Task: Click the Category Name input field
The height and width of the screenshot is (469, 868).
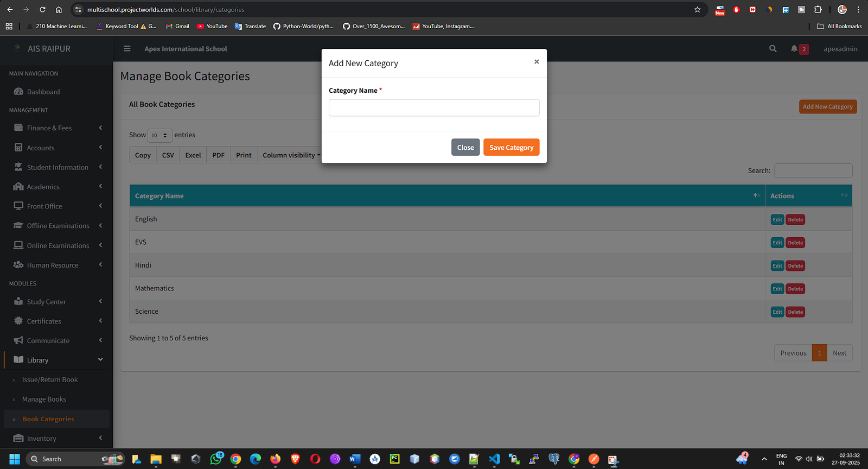Action: 433,108
